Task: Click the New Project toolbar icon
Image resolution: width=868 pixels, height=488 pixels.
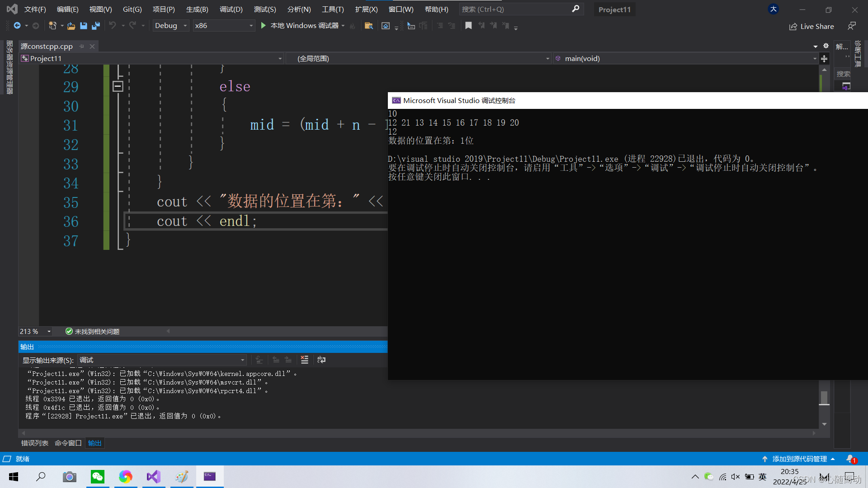Action: coord(52,26)
